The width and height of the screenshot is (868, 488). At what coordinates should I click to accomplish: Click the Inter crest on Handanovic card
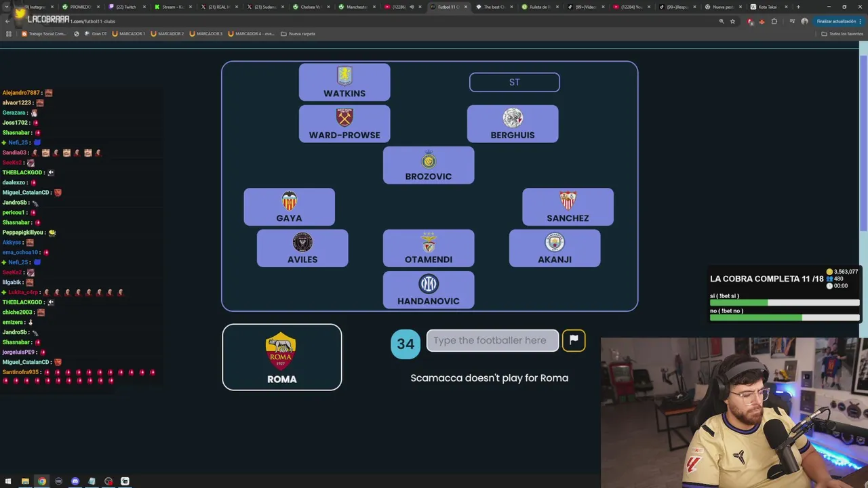[429, 284]
